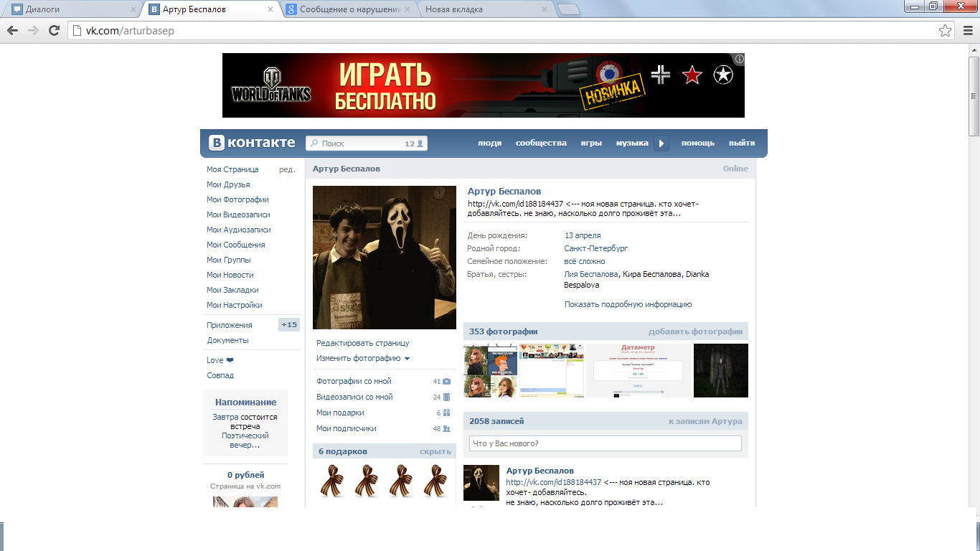This screenshot has height=551, width=980.
Task: Open помощь in header menu
Action: coord(698,143)
